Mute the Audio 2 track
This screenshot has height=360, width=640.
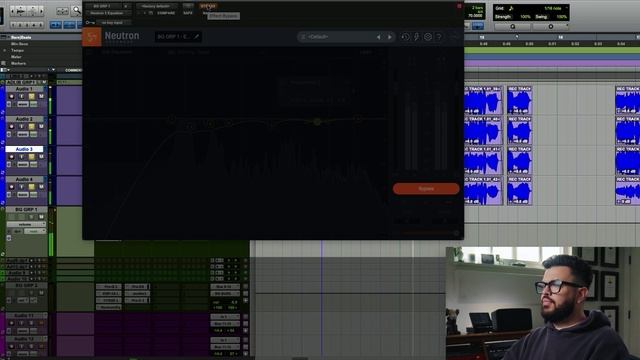(41, 127)
